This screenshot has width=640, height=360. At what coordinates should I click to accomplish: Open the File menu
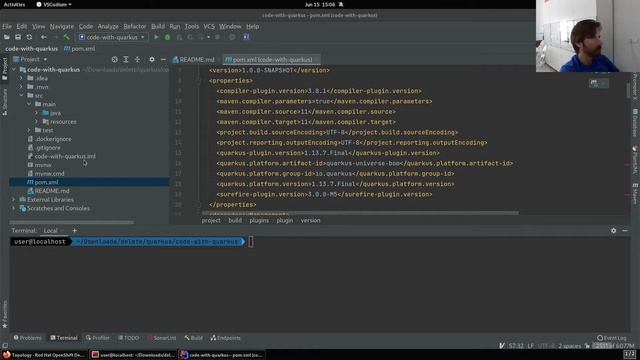[7, 27]
